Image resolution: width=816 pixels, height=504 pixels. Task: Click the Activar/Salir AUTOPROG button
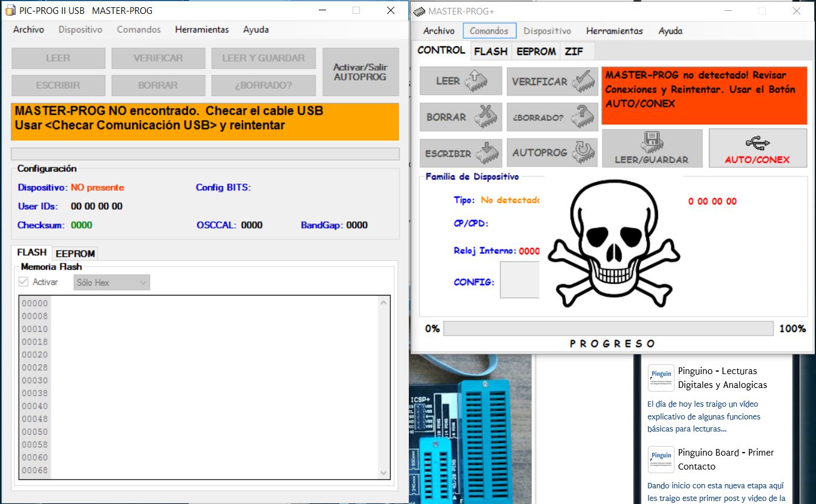[x=361, y=71]
